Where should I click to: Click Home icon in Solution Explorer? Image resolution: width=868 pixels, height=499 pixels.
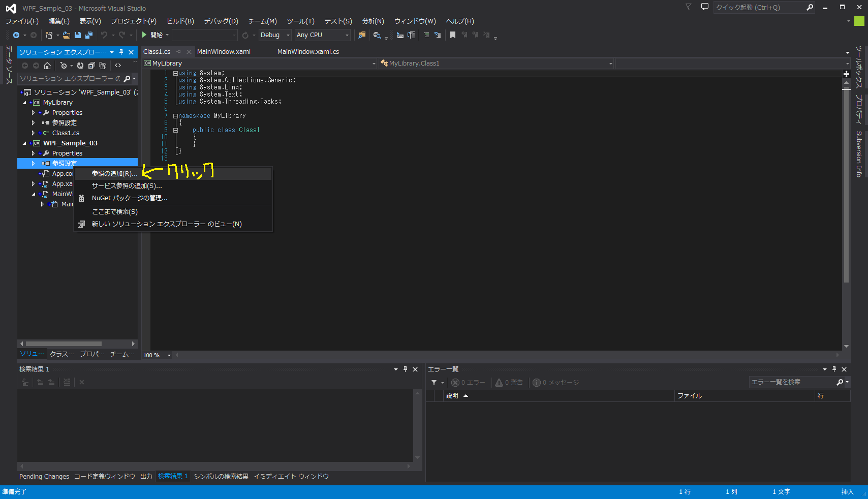[x=47, y=66]
